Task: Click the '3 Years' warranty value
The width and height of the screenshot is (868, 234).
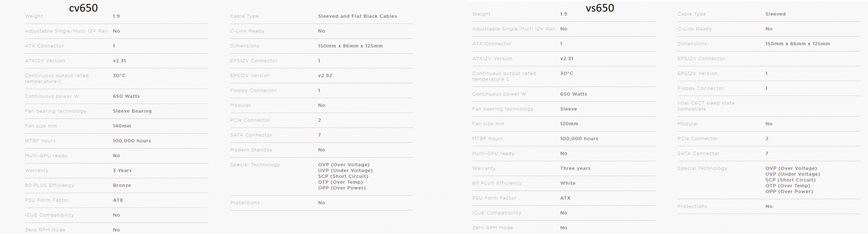Action: coord(122,171)
